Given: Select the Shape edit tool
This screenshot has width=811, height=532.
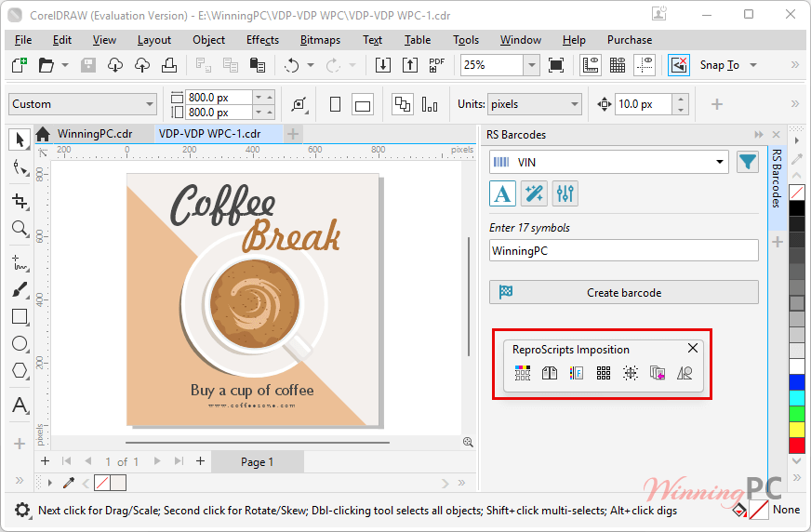Looking at the screenshot, I should coord(20,167).
